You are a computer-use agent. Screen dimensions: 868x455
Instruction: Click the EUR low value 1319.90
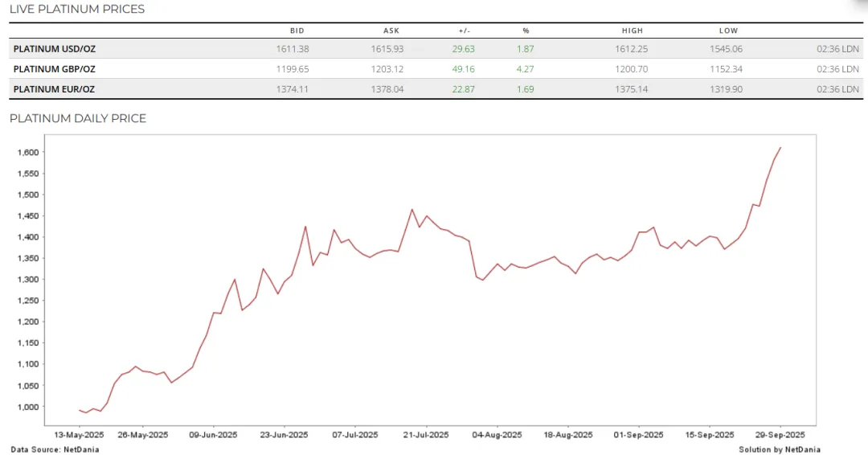(727, 89)
